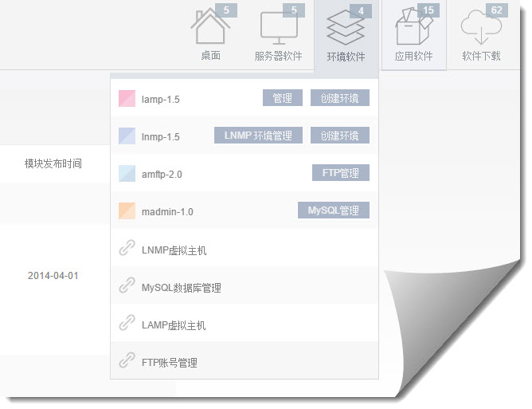This screenshot has height=409, width=532.
Task: Click the MySQL管理 button
Action: coord(334,210)
